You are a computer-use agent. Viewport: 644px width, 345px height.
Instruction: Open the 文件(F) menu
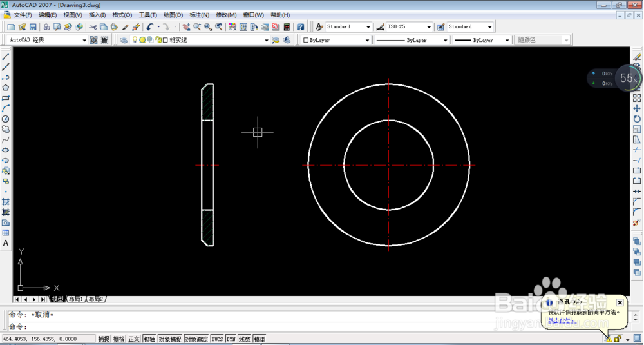[x=23, y=15]
